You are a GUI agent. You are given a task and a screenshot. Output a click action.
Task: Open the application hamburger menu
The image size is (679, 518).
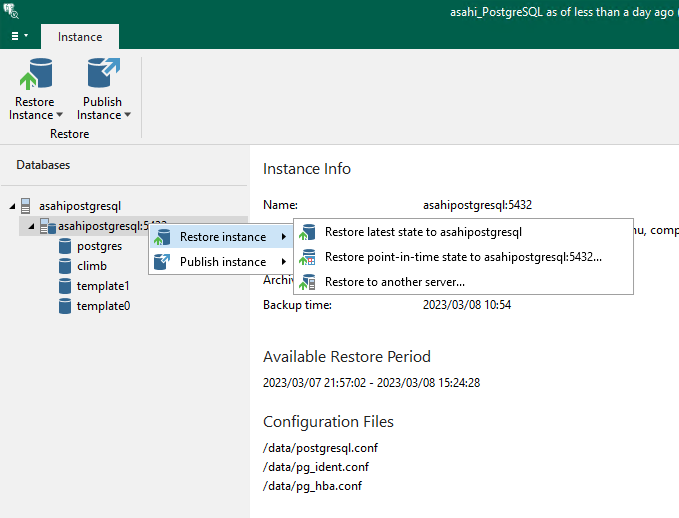pos(19,36)
